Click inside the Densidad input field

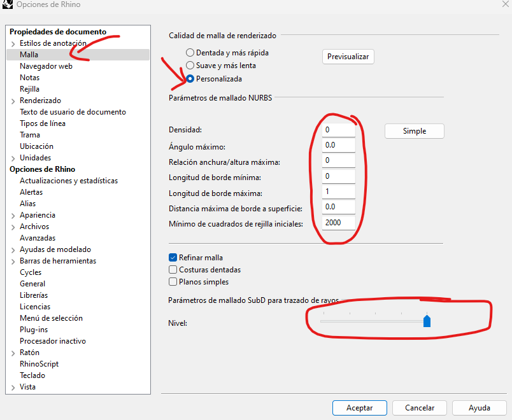point(339,130)
